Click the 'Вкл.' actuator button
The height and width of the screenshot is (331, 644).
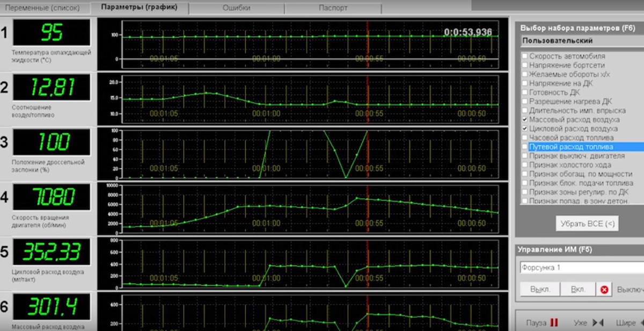point(578,289)
